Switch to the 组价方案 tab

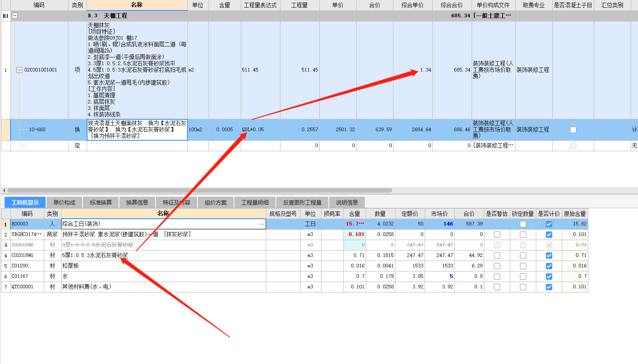point(216,203)
